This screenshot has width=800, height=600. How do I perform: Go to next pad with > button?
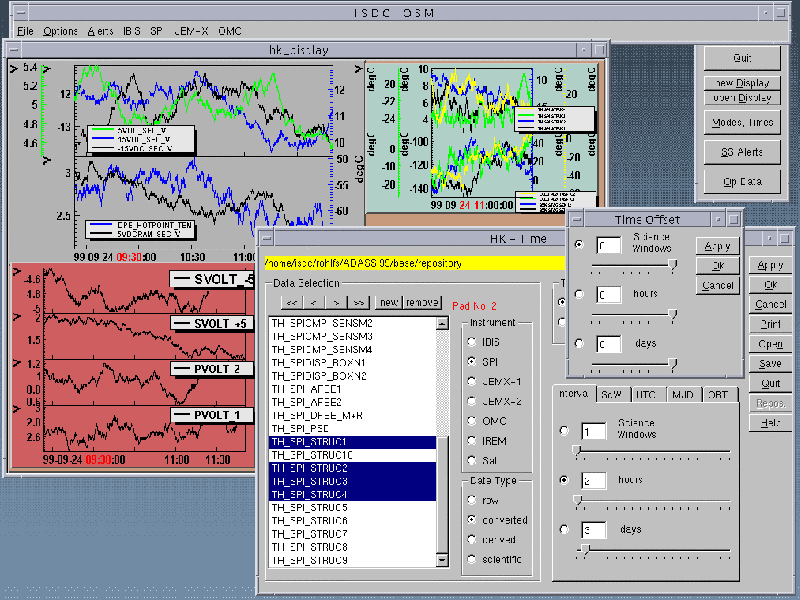coord(336,302)
